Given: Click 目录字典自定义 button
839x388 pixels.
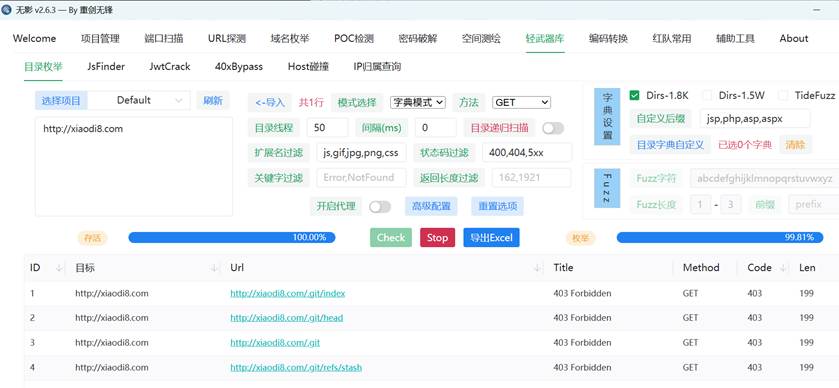Looking at the screenshot, I should [670, 144].
